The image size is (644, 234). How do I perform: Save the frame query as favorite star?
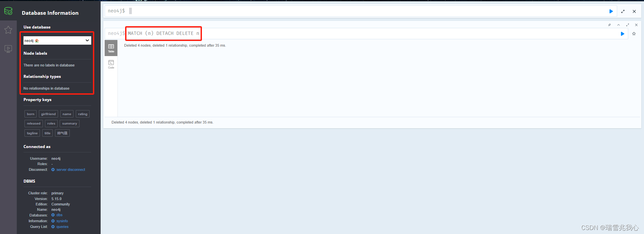click(x=634, y=34)
